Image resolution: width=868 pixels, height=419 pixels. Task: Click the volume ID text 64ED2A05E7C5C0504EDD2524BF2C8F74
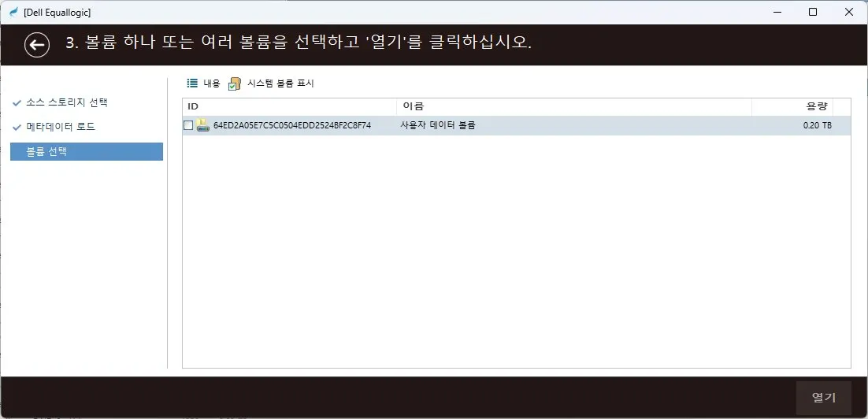[292, 126]
